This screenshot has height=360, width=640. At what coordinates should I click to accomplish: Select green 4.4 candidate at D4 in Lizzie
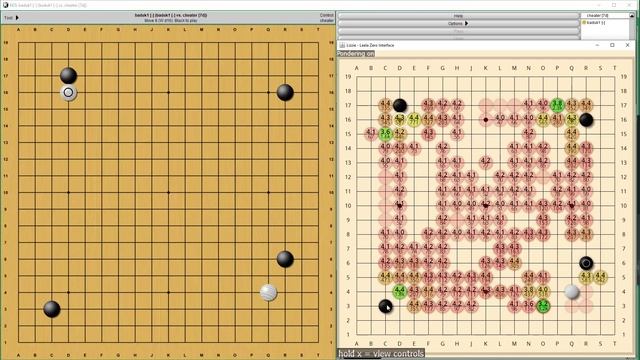click(x=400, y=291)
